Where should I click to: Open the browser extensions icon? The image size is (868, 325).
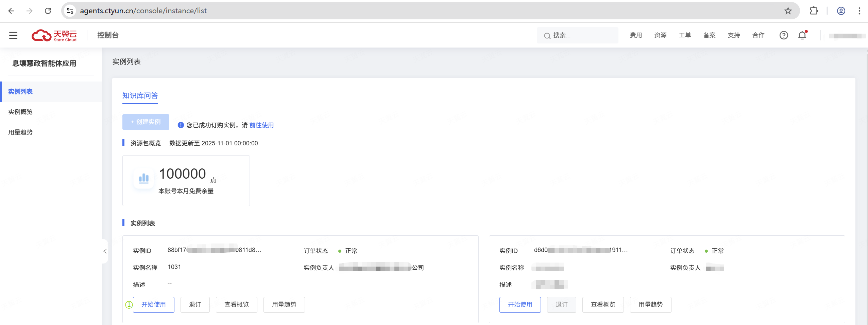pyautogui.click(x=814, y=11)
